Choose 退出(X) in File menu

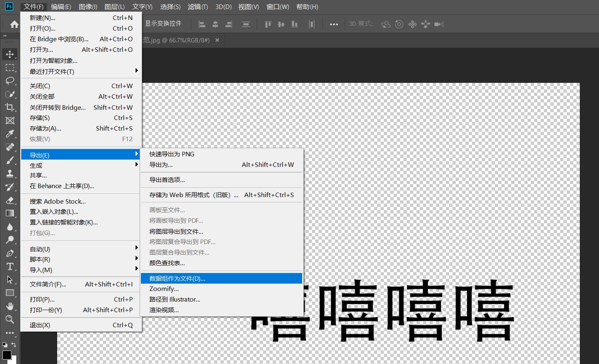coord(81,325)
